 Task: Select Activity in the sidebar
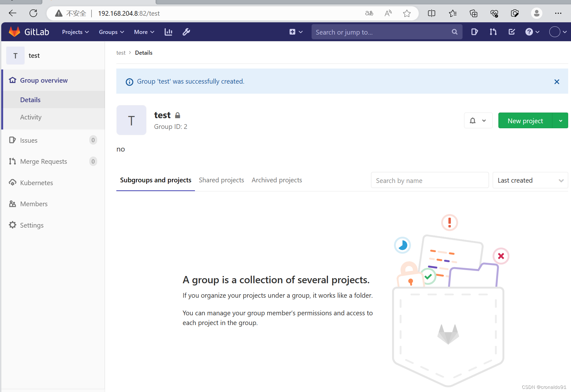[x=53, y=117]
